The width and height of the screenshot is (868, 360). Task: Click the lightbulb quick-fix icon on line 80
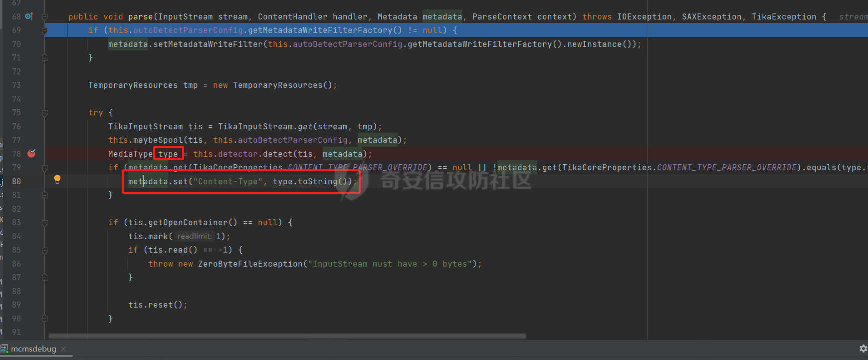57,179
